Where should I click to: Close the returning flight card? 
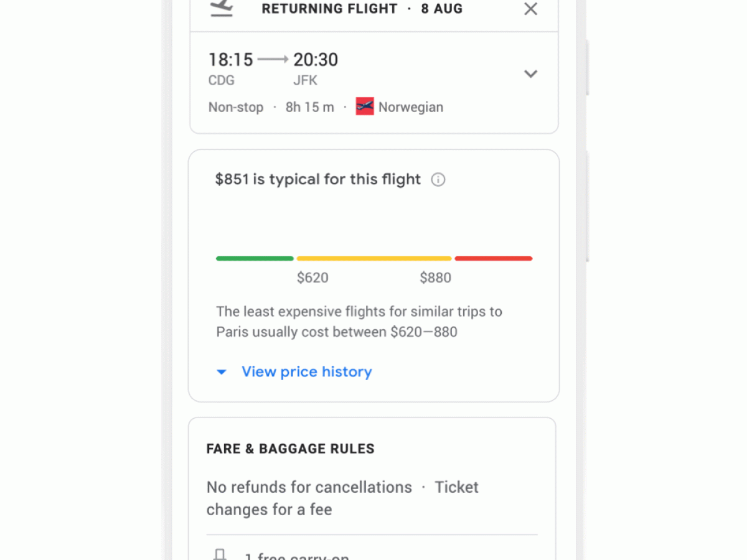tap(530, 9)
